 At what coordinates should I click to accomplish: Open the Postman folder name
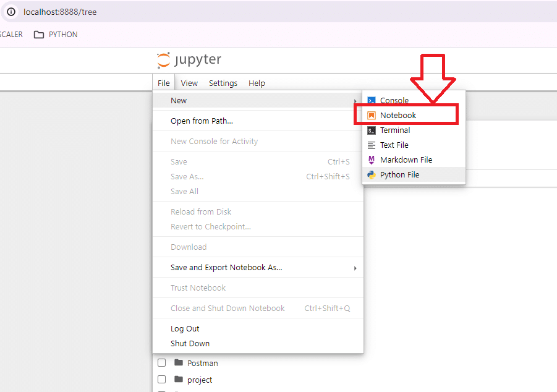203,363
